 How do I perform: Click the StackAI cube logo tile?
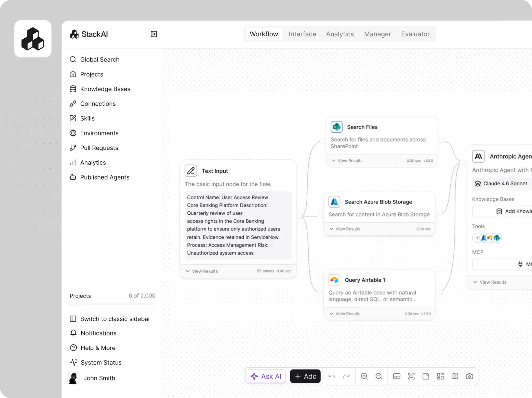[33, 39]
